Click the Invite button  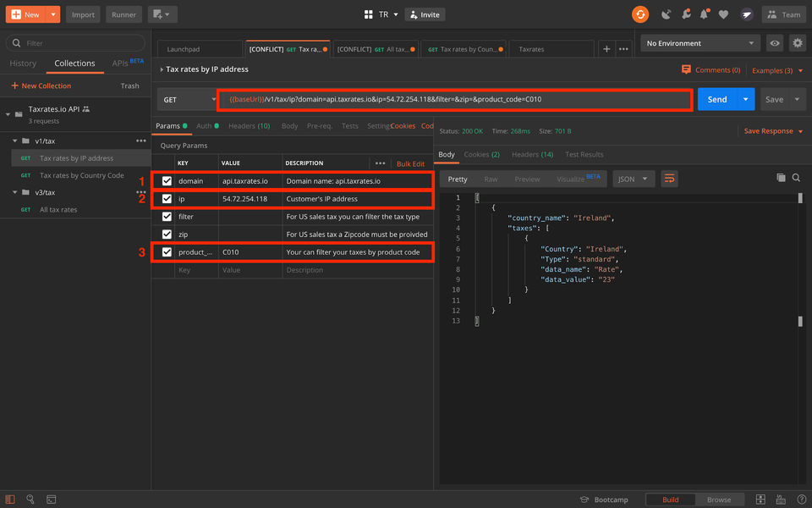tap(425, 14)
